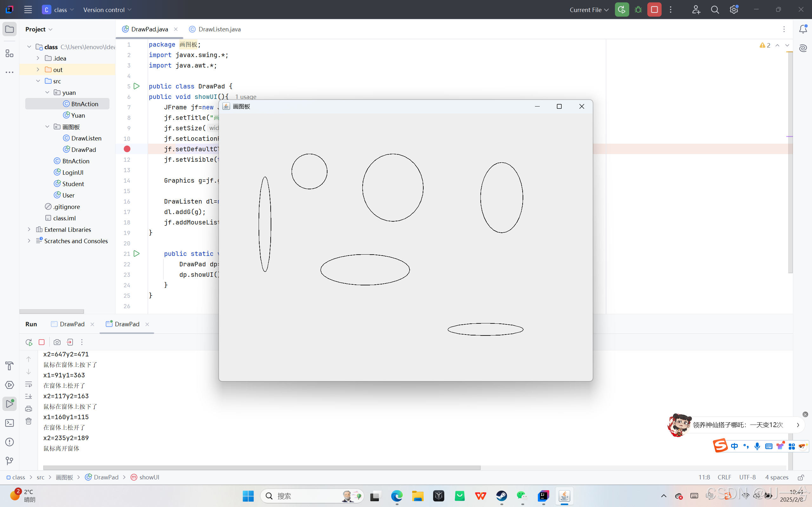This screenshot has height=507, width=812.
Task: Expand the .idea folder
Action: pos(38,58)
